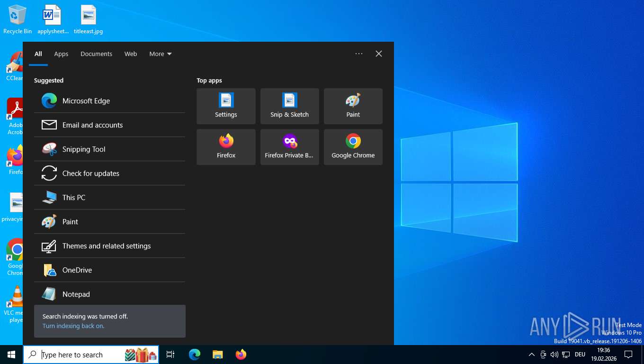The height and width of the screenshot is (364, 644).
Task: Select Recycle Bin desktop icon
Action: click(x=18, y=20)
